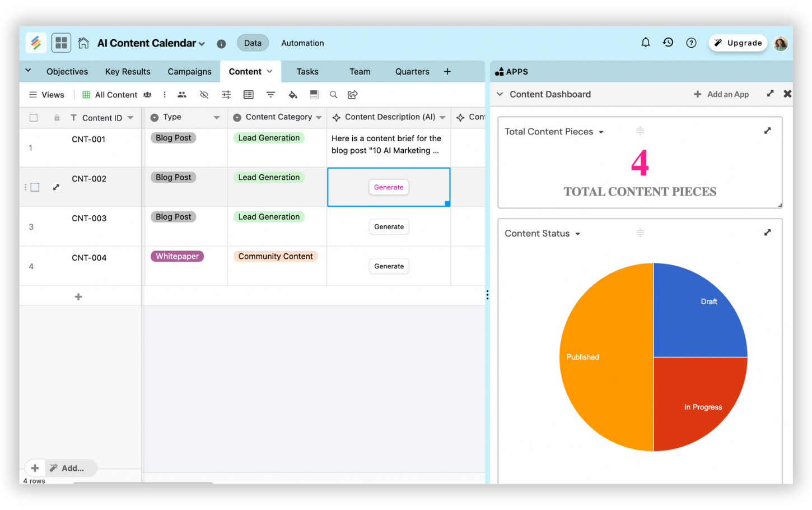Go to the home icon
The width and height of the screenshot is (812, 510).
coord(83,43)
